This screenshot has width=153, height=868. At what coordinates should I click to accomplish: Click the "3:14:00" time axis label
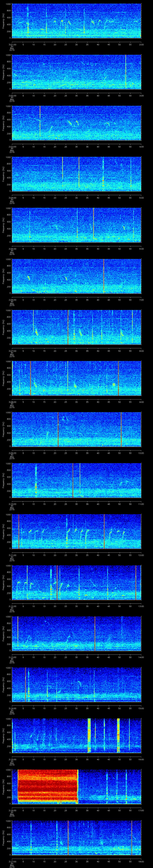coord(12,708)
